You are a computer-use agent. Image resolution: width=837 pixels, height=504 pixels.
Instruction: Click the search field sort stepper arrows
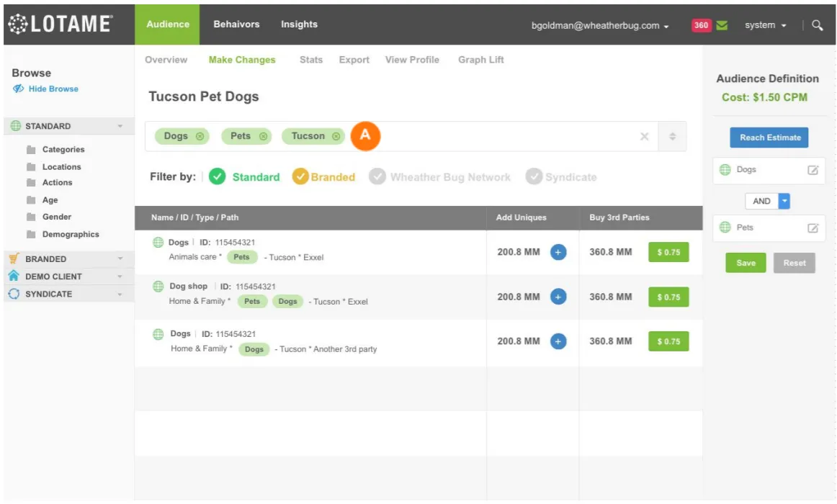coord(673,137)
